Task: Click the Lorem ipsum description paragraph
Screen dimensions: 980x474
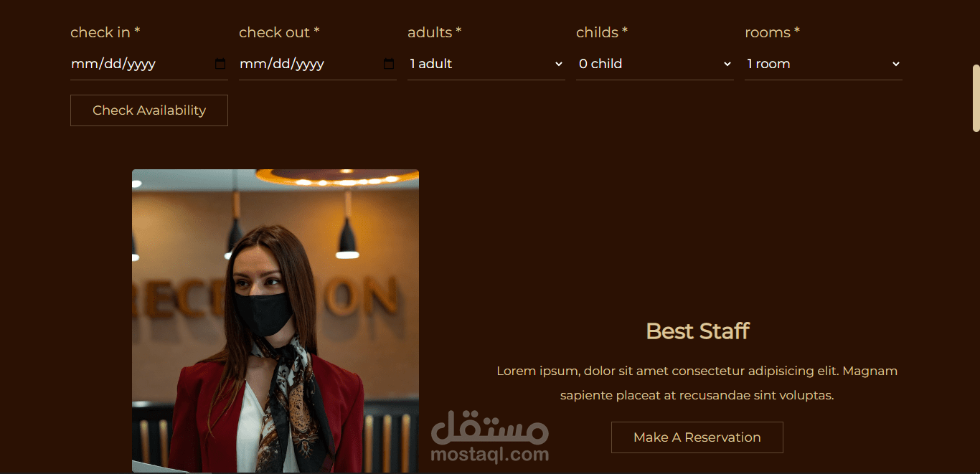Action: 697,383
